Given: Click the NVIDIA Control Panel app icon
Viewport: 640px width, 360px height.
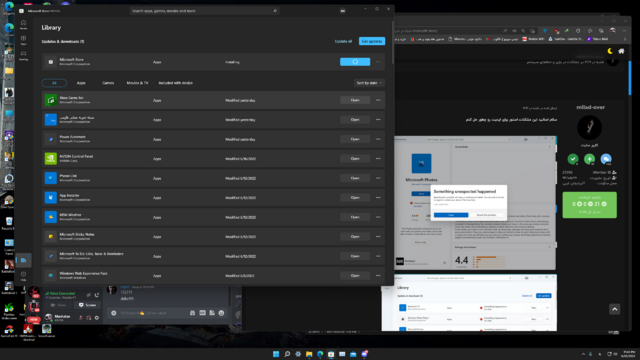Looking at the screenshot, I should click(x=51, y=158).
